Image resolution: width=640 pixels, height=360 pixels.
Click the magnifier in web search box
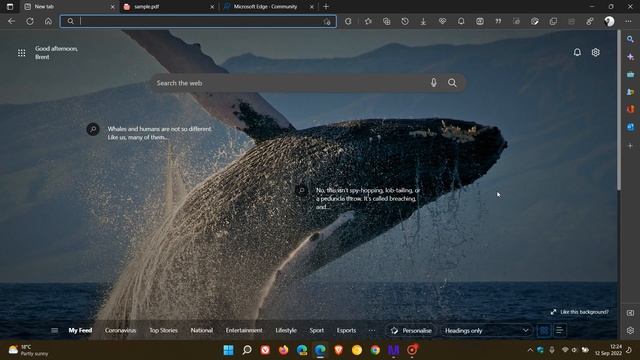tap(452, 83)
